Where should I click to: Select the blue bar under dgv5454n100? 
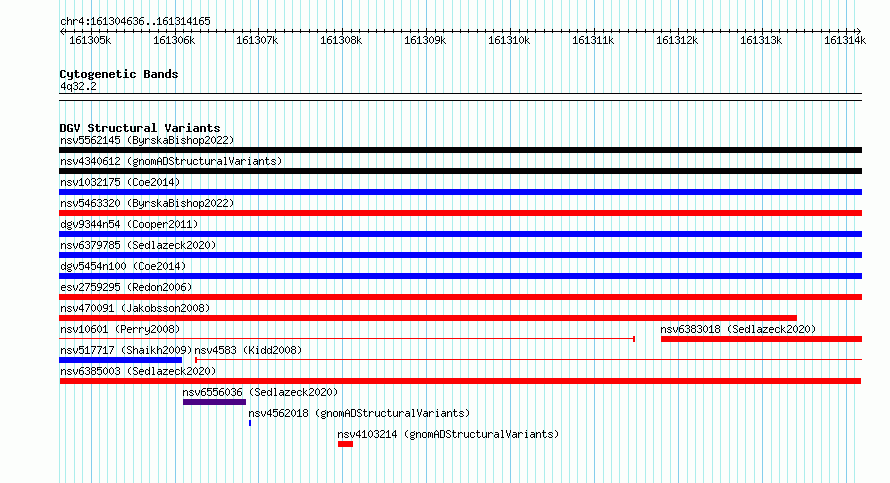pyautogui.click(x=460, y=276)
